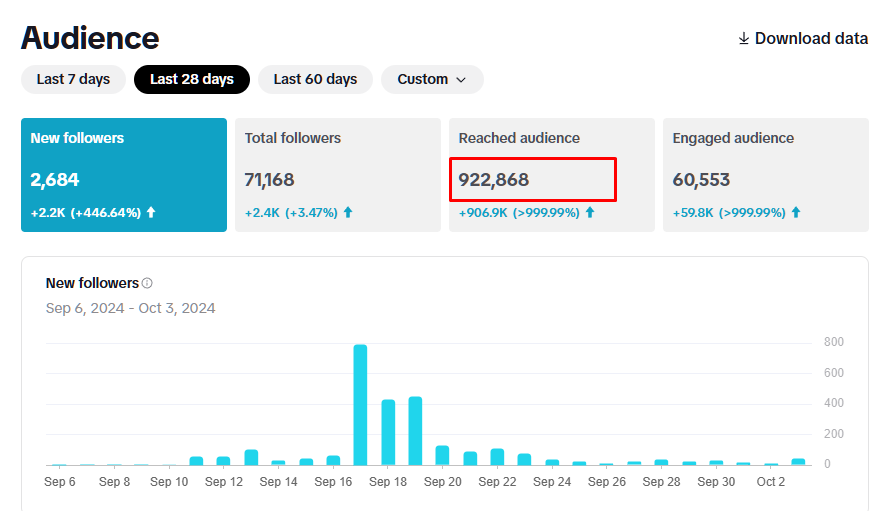Viewport: 871px width, 511px height.
Task: Click the tallest bar on Sep 17
Action: pos(360,405)
